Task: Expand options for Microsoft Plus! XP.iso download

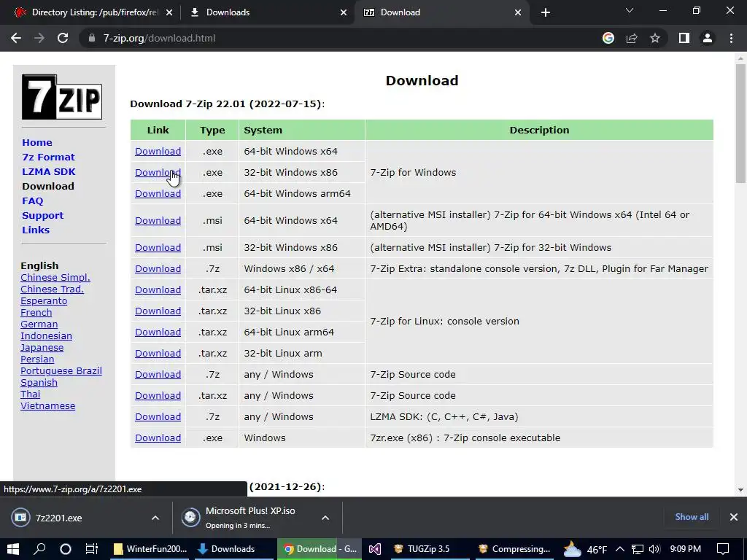Action: (325, 518)
